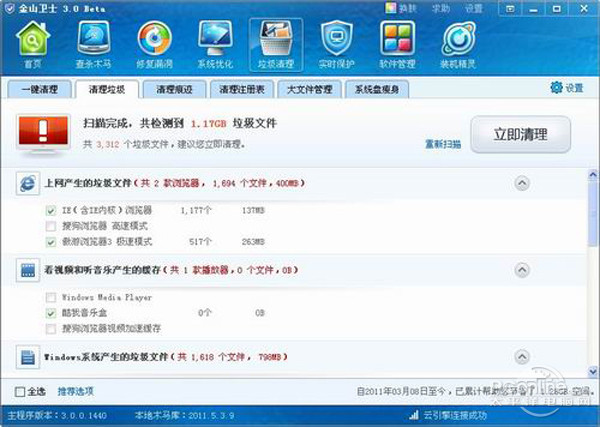The image size is (600, 427).
Task: Open the title bar dropdown menu button
Action: click(510, 8)
